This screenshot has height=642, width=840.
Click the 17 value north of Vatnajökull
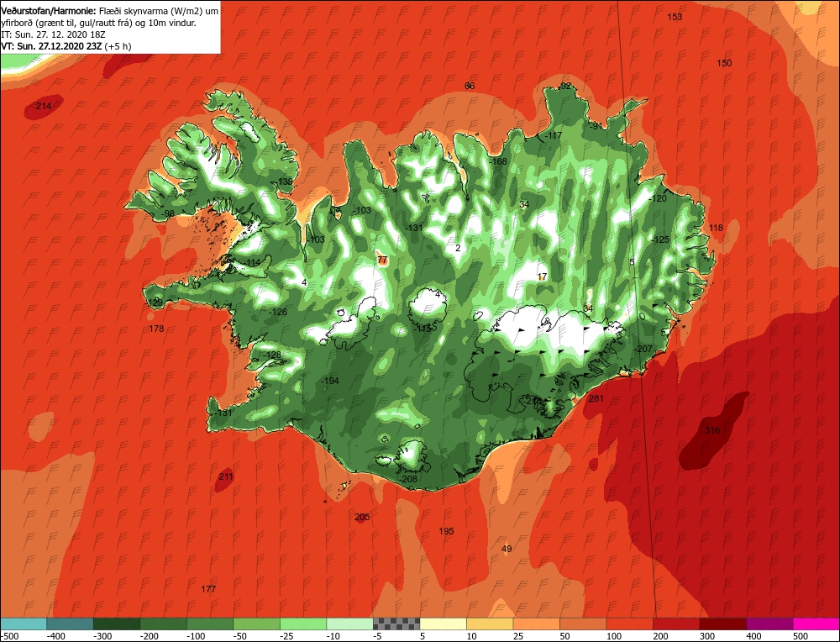542,276
